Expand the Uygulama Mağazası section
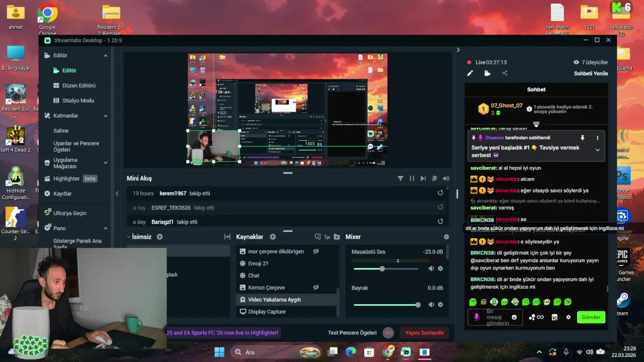The image size is (644, 362). point(106,163)
